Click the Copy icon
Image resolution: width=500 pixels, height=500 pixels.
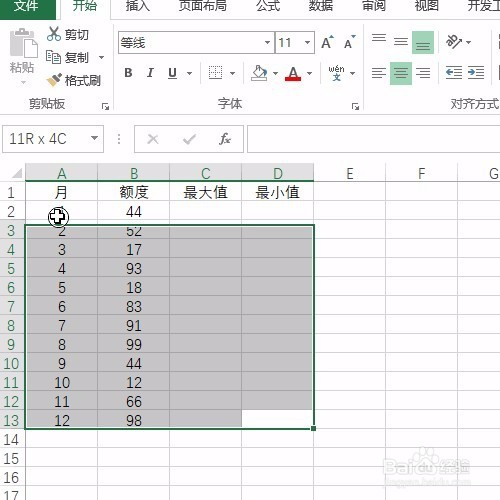click(x=53, y=57)
